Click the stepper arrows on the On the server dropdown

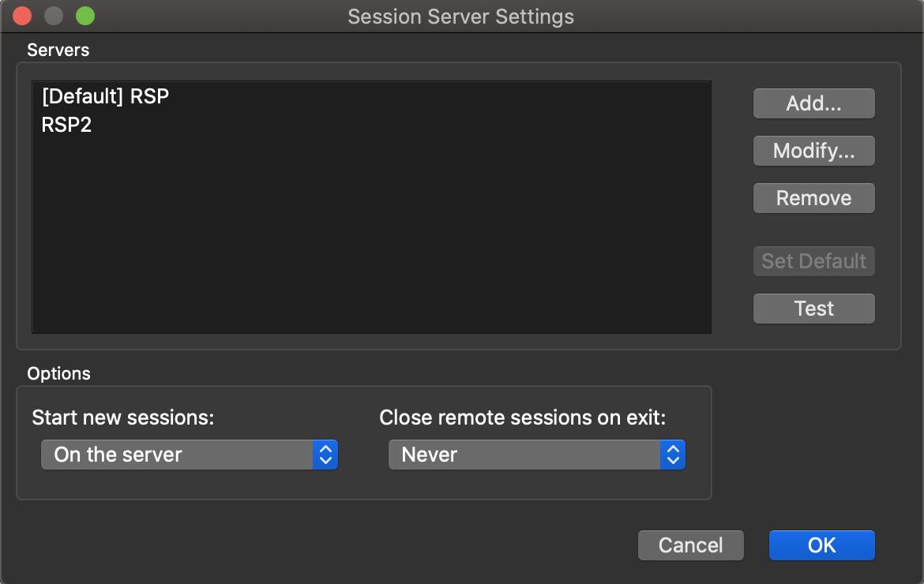pos(327,455)
